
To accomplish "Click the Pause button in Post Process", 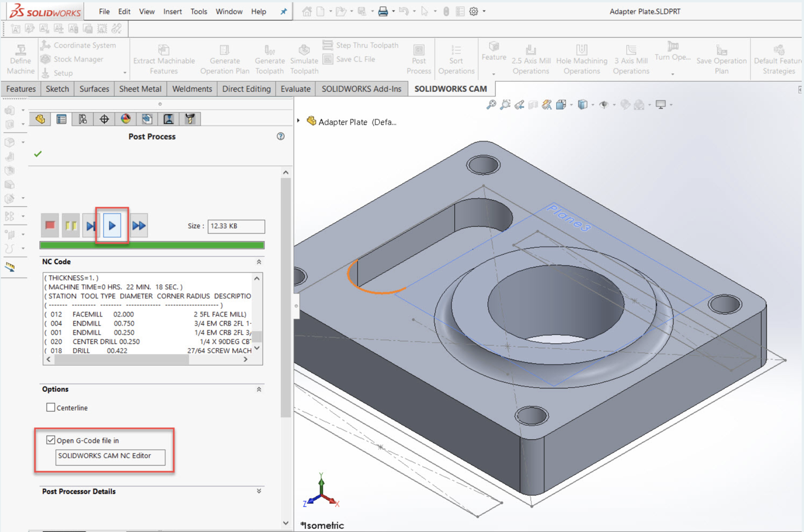I will [x=71, y=226].
